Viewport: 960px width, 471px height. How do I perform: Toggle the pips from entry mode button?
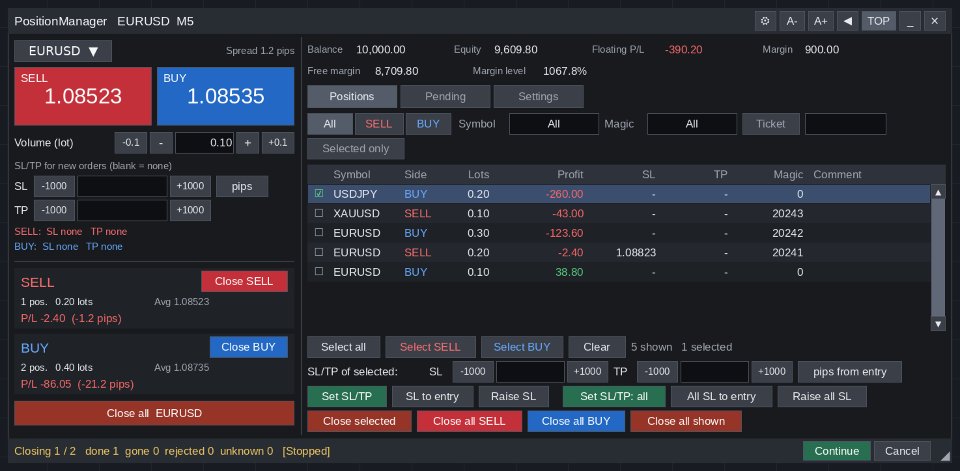pyautogui.click(x=850, y=372)
